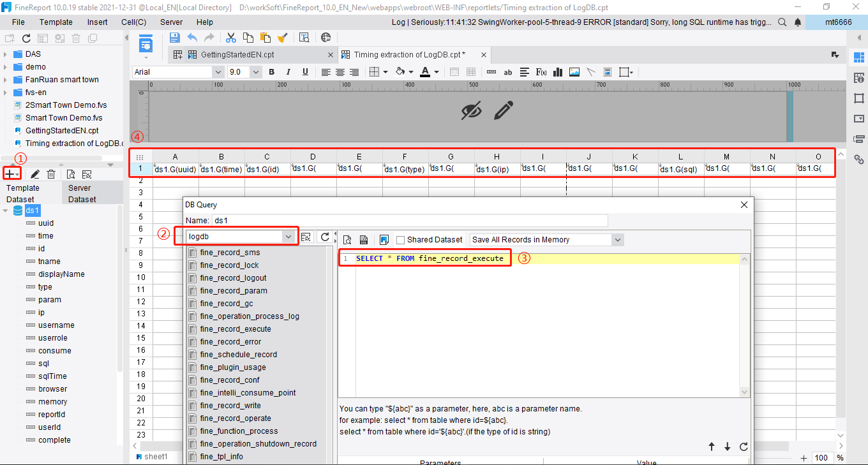Click the large Preview icon above the tabs

(x=147, y=45)
